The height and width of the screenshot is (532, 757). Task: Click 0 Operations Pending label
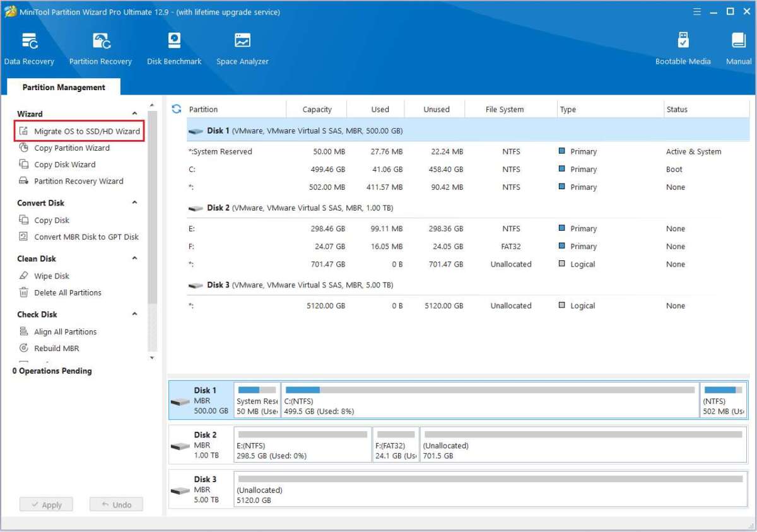point(52,371)
